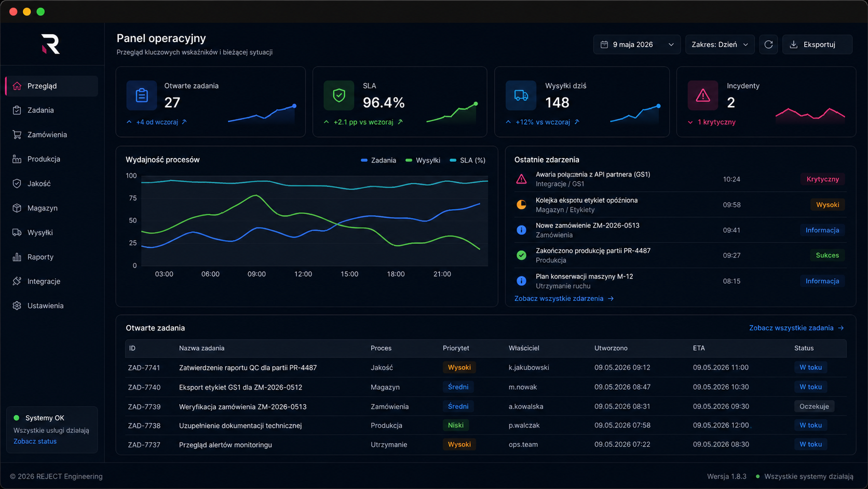Click the download icon on Eksportuj

pyautogui.click(x=794, y=45)
